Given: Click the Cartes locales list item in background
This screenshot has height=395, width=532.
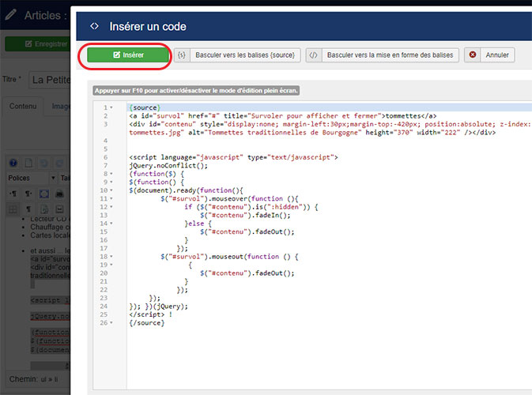Looking at the screenshot, I should [50, 235].
